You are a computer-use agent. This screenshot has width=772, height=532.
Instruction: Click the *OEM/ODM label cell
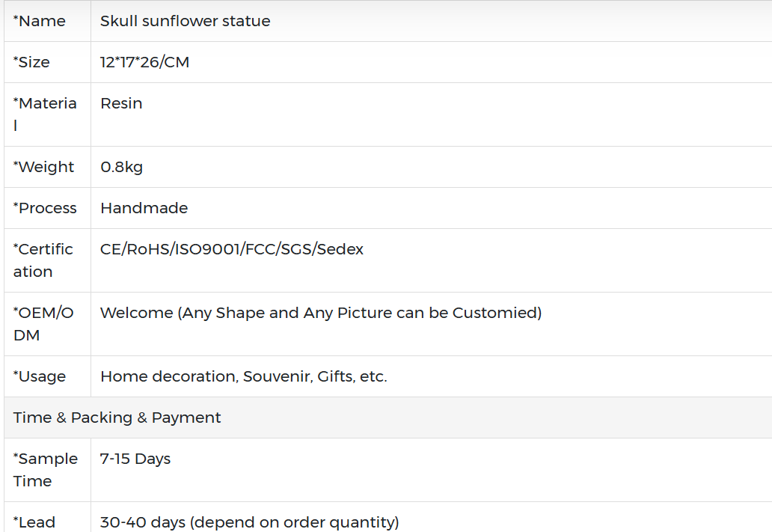pos(43,323)
